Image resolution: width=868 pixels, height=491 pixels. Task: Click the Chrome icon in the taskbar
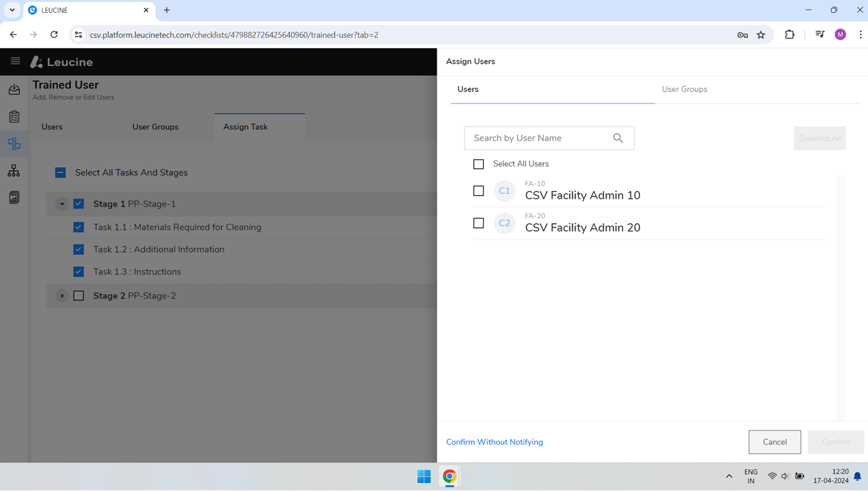pos(450,477)
